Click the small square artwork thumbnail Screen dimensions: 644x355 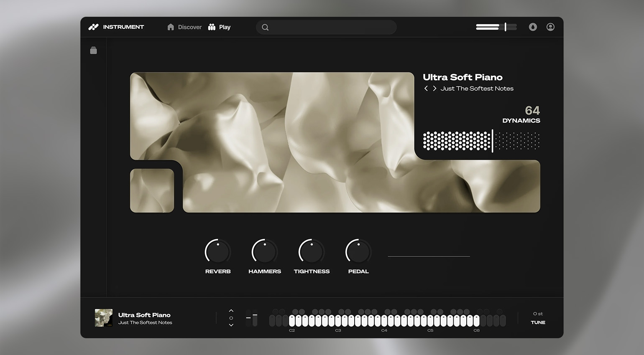pos(152,190)
